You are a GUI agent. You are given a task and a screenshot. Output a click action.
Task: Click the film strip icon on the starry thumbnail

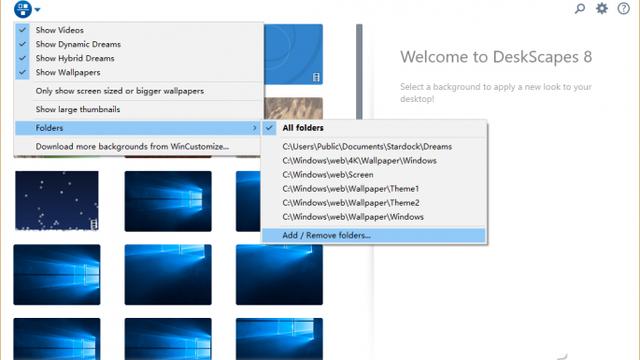pyautogui.click(x=93, y=224)
